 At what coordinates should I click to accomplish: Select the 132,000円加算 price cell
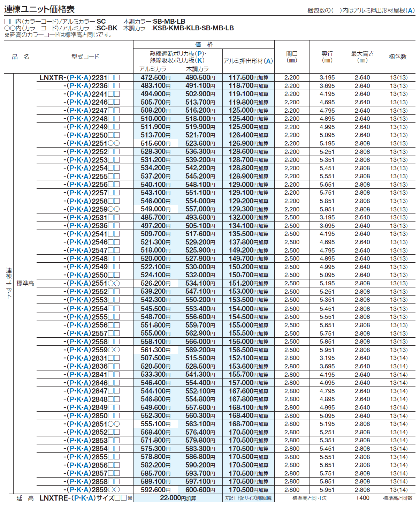click(248, 217)
